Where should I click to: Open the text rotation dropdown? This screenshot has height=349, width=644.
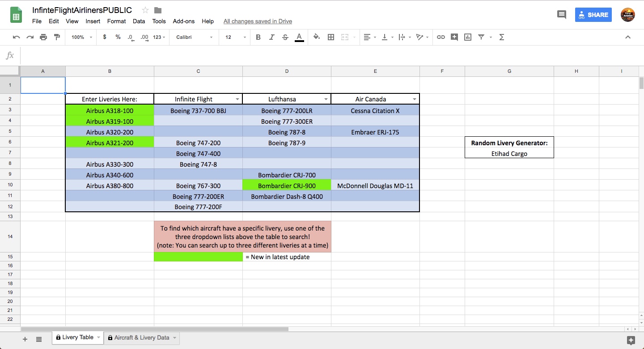[422, 37]
